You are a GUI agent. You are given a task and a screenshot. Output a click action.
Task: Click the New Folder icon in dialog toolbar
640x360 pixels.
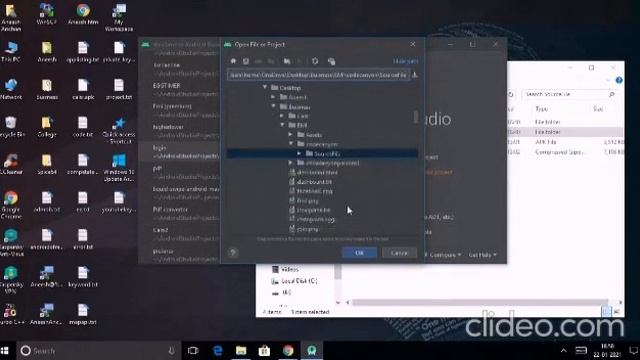point(287,61)
